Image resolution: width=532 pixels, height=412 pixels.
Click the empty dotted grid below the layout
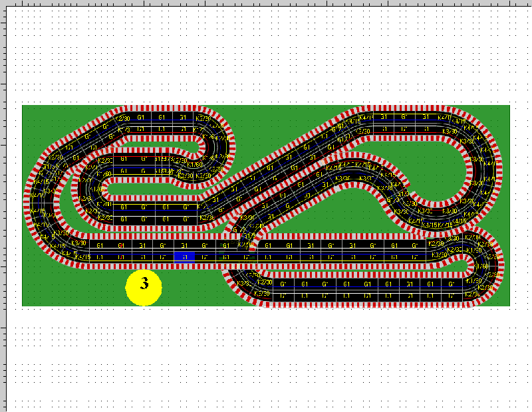(x=266, y=359)
